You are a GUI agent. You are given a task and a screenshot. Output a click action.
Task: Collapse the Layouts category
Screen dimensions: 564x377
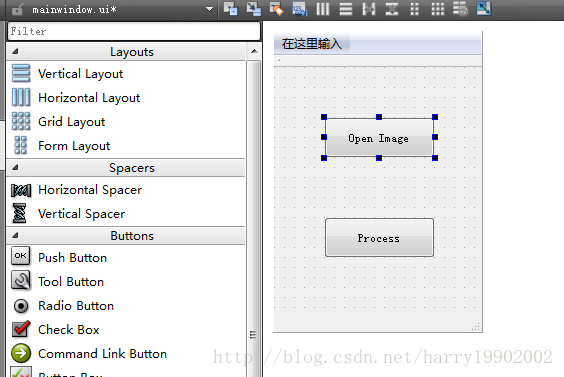15,52
